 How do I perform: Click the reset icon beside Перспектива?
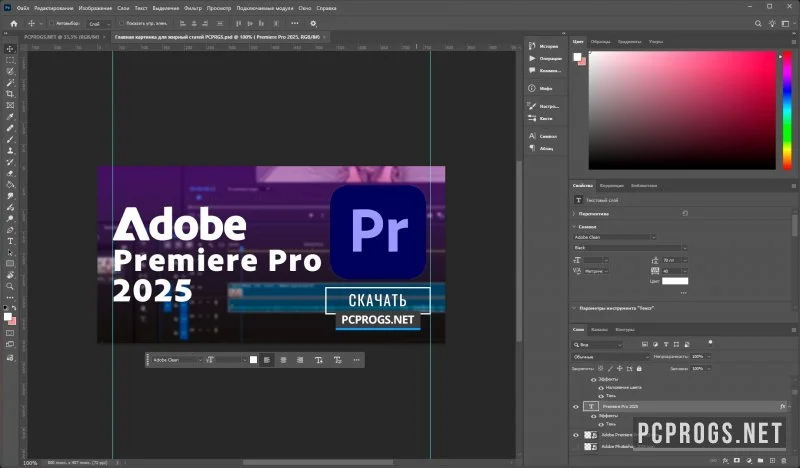click(685, 213)
